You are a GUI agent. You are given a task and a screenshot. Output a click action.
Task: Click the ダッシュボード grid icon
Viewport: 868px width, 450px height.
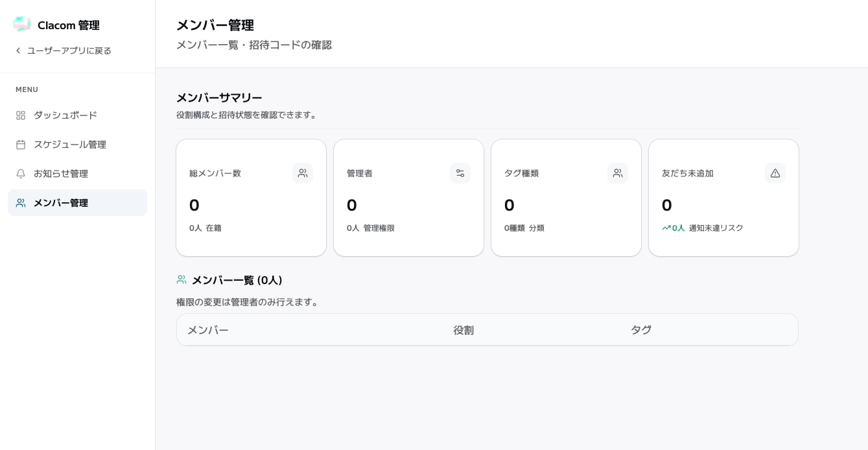click(x=21, y=115)
